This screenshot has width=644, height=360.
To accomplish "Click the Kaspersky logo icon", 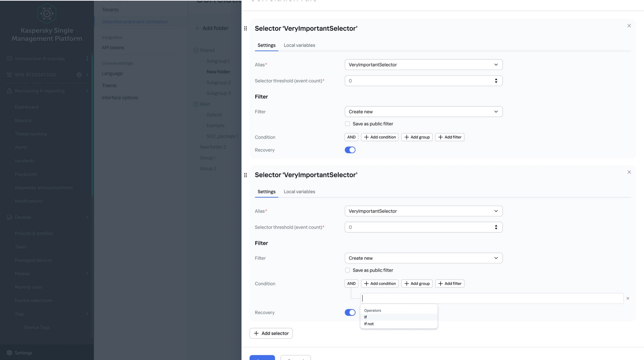I will [47, 13].
